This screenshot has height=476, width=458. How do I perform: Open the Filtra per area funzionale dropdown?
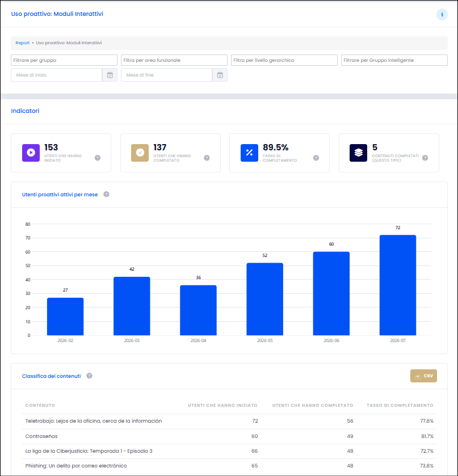[174, 60]
